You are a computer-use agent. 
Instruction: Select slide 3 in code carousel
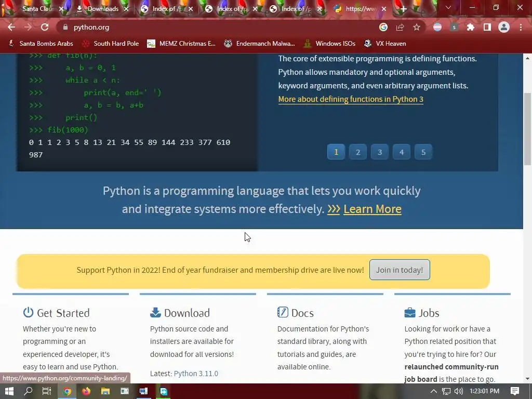[x=380, y=152]
